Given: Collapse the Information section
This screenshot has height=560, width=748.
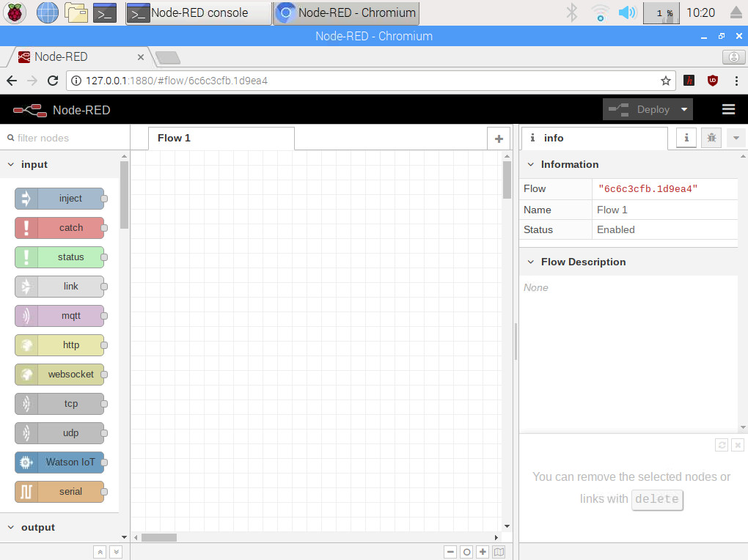Looking at the screenshot, I should point(628,165).
